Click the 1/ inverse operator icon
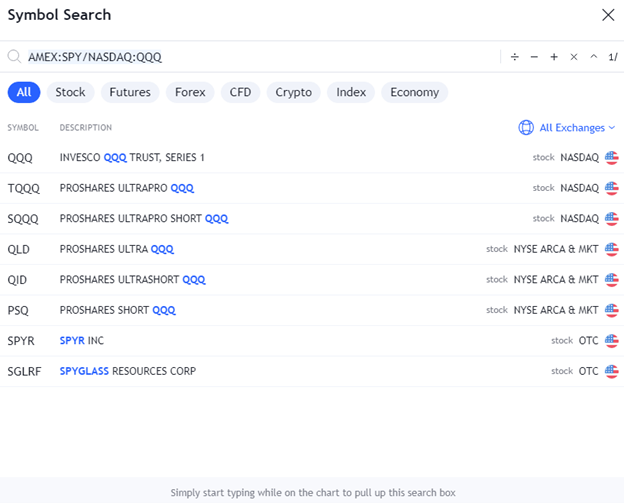This screenshot has width=624, height=503. coord(612,57)
